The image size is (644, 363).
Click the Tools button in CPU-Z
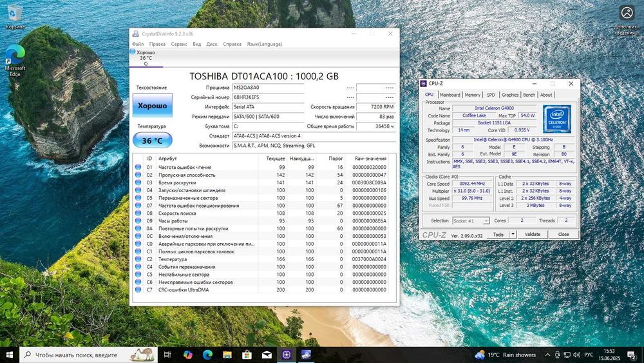pyautogui.click(x=498, y=234)
